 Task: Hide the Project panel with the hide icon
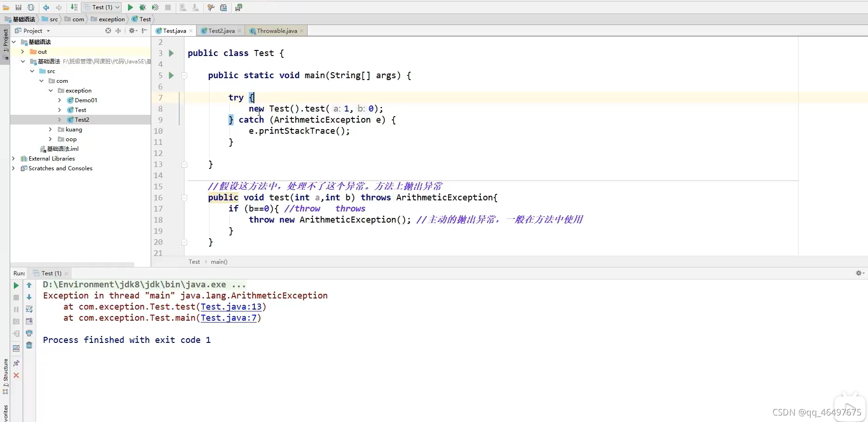pos(145,31)
